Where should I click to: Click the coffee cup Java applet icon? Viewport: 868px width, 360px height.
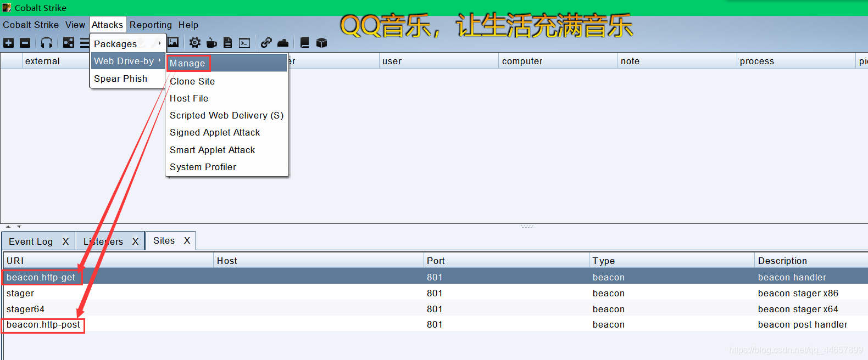(x=212, y=43)
